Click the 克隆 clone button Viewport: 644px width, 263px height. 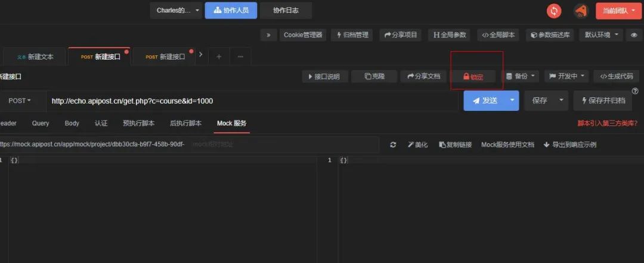(x=374, y=76)
